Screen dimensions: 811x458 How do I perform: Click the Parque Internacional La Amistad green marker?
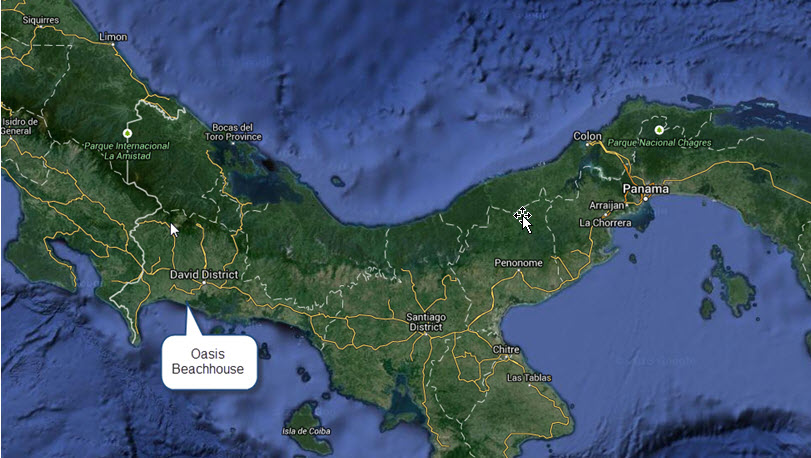tap(127, 133)
